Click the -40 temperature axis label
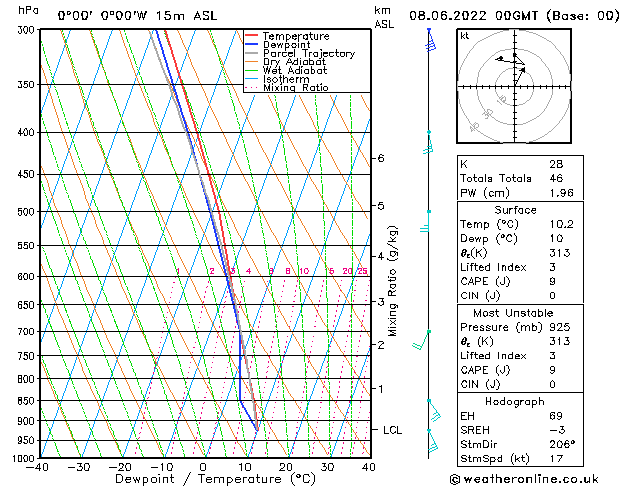 tap(38, 467)
